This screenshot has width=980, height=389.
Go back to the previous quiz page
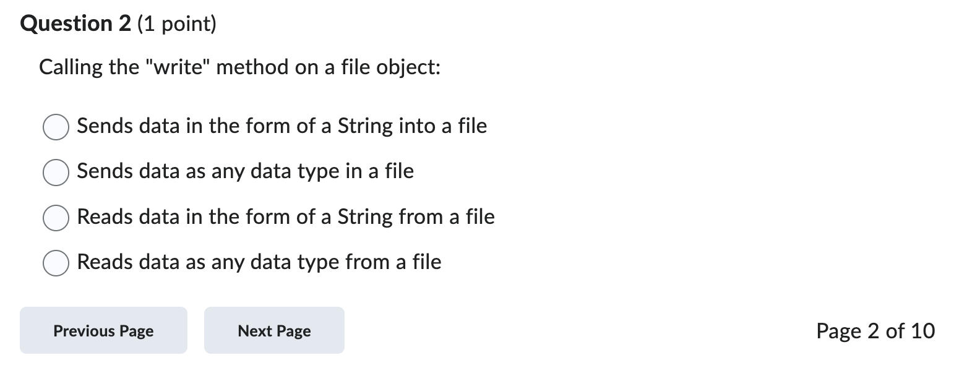(x=103, y=330)
